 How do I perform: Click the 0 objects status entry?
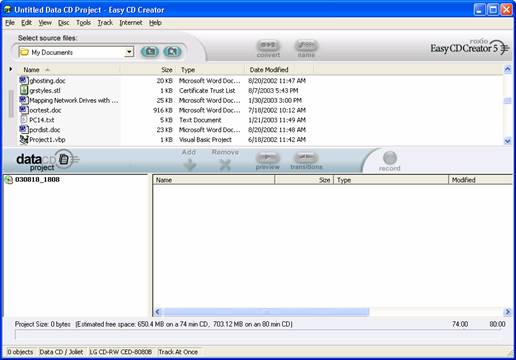[x=20, y=352]
